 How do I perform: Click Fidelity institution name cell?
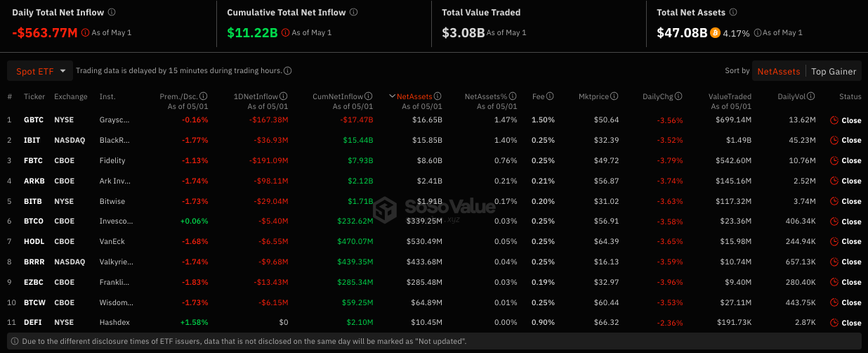112,160
